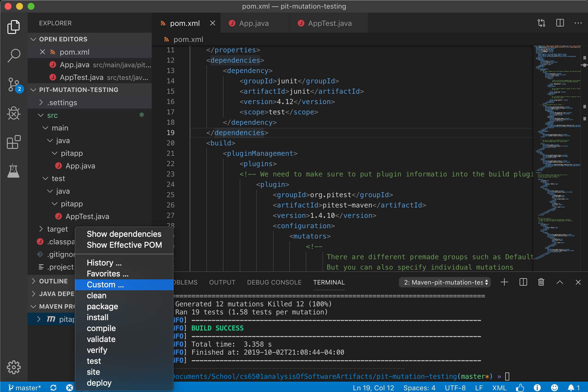Switch to the AppTest.java tab
Viewport: 588px width, 392px height.
tap(329, 23)
